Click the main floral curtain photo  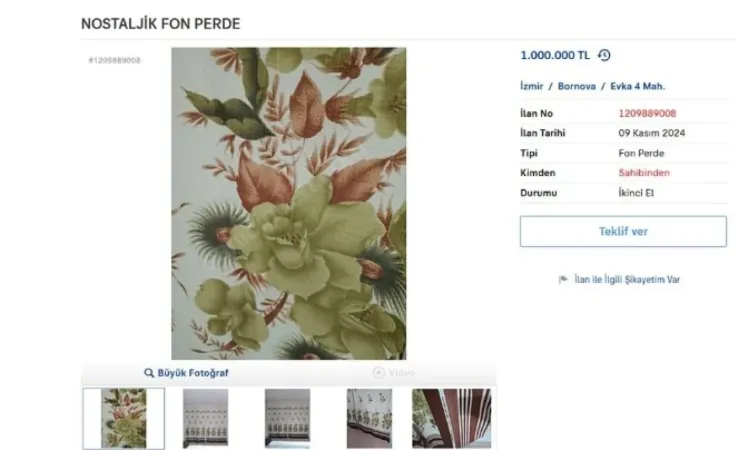tap(289, 203)
